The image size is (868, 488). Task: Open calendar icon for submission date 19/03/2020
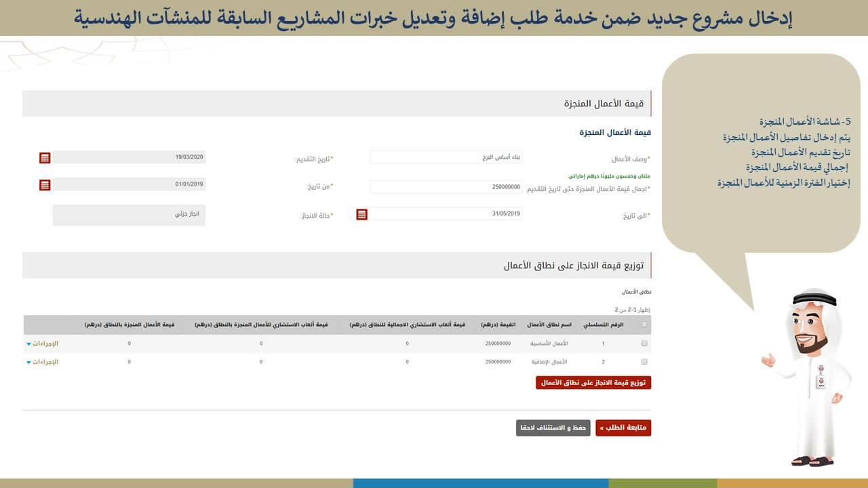click(x=45, y=158)
